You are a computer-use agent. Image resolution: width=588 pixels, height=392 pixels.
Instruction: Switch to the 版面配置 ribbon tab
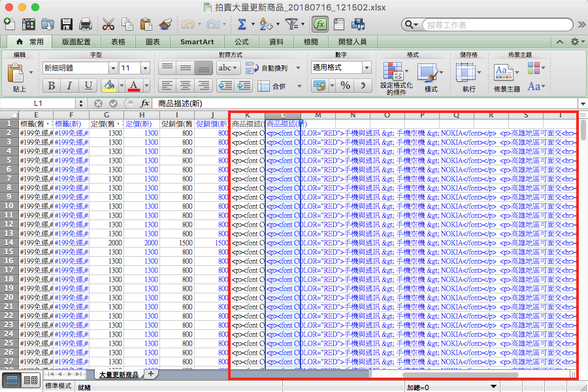click(77, 42)
